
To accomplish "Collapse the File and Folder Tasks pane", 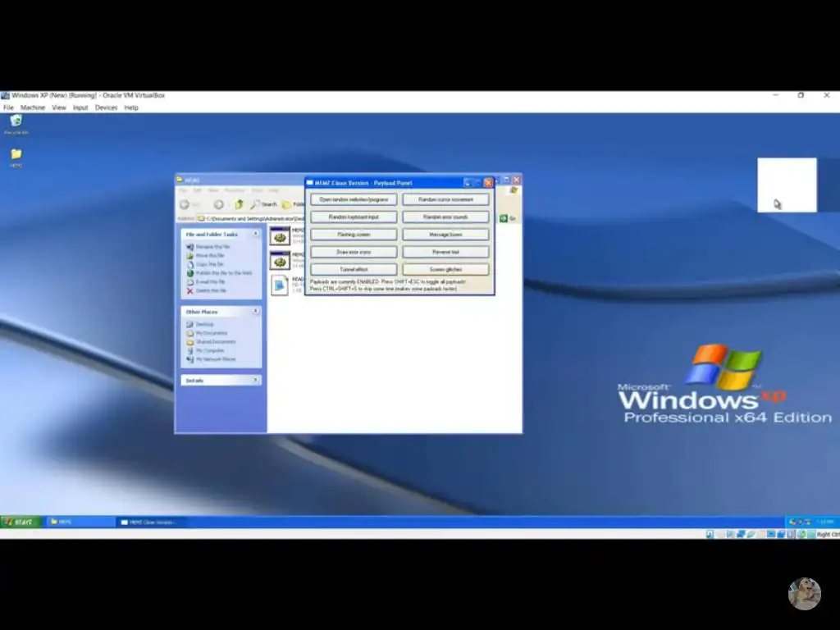I will (256, 234).
